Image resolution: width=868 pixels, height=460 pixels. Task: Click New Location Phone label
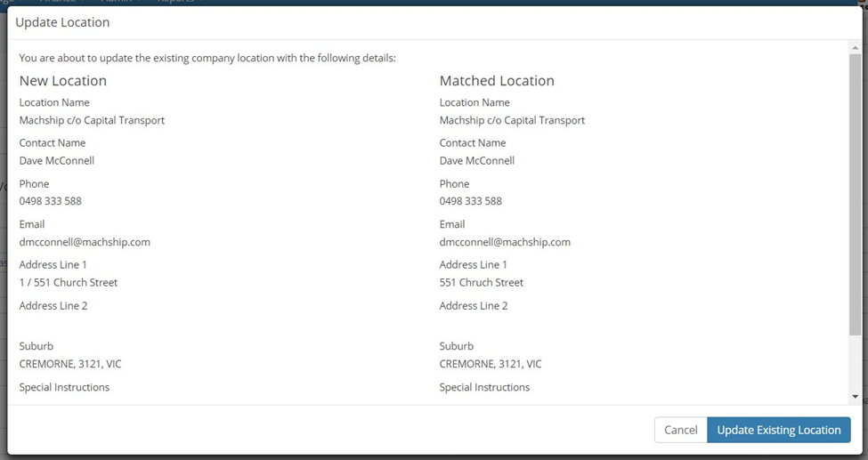35,184
